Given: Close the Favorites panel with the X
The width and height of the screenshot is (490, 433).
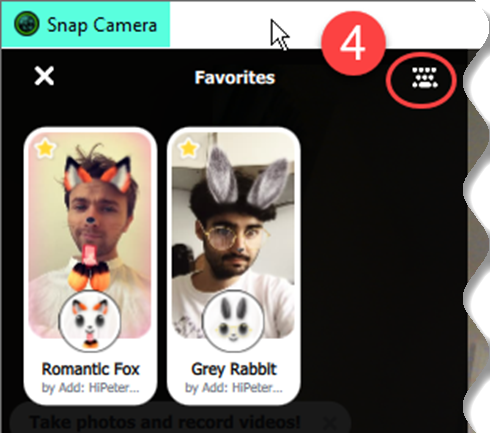Looking at the screenshot, I should pyautogui.click(x=44, y=76).
